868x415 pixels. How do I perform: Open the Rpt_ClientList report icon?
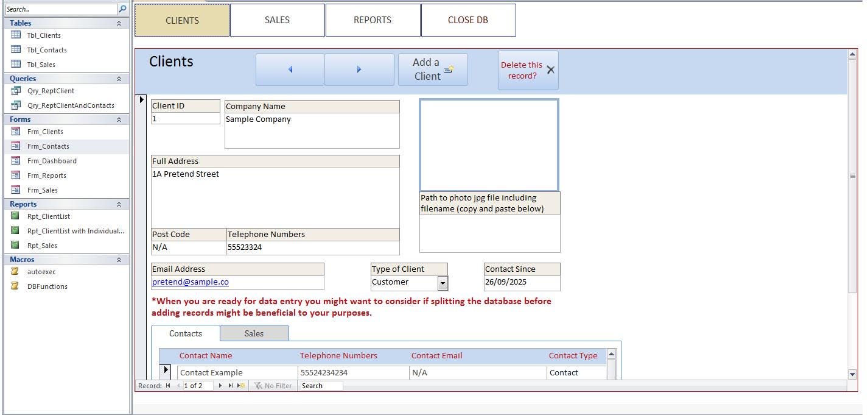(16, 216)
